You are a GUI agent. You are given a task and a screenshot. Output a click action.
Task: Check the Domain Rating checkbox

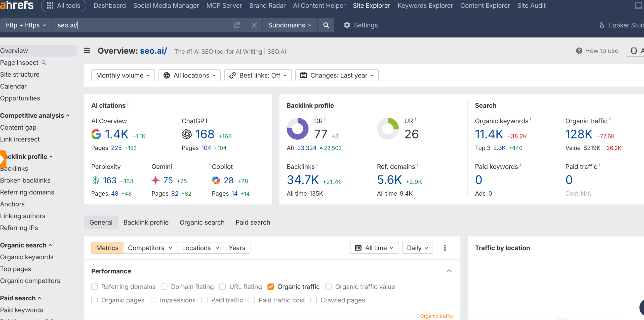pyautogui.click(x=164, y=287)
